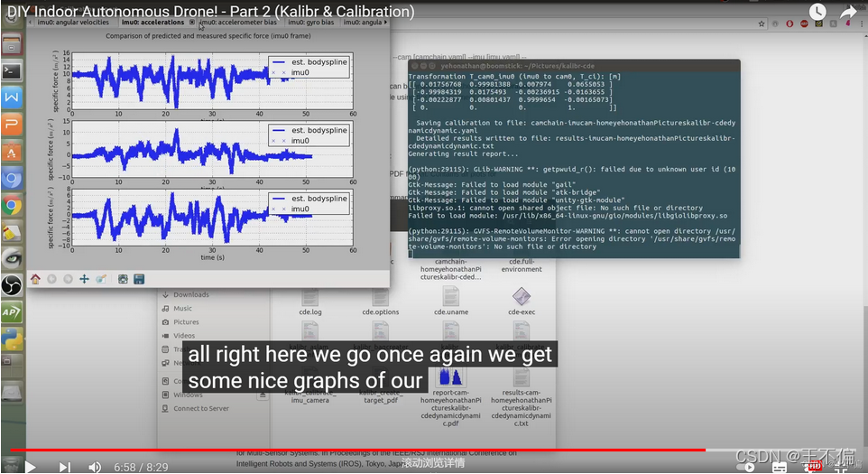
Task: Click the back-arrow view icon in plot toolbar
Action: click(x=51, y=279)
